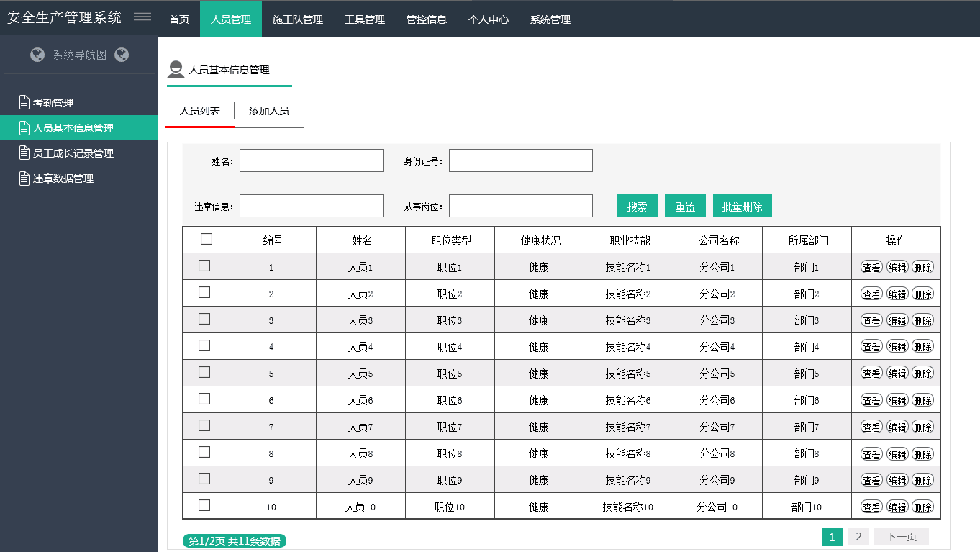Screen dimensions: 980x552
Task: Tick the select-all checkbox in table header
Action: pyautogui.click(x=207, y=239)
